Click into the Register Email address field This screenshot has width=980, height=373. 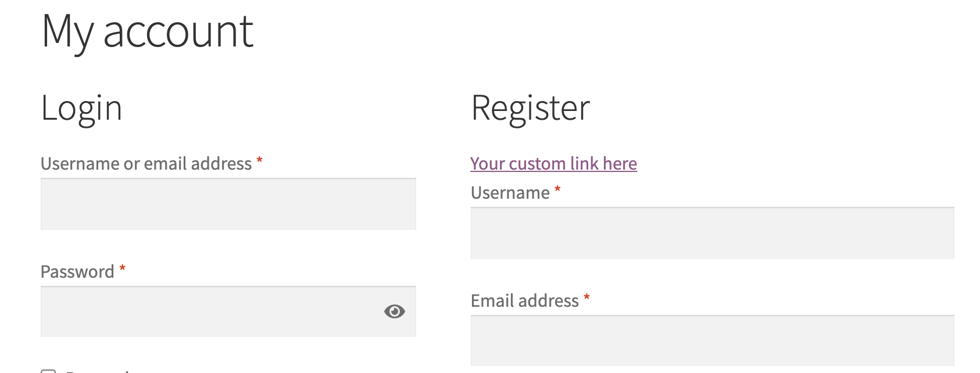click(712, 340)
